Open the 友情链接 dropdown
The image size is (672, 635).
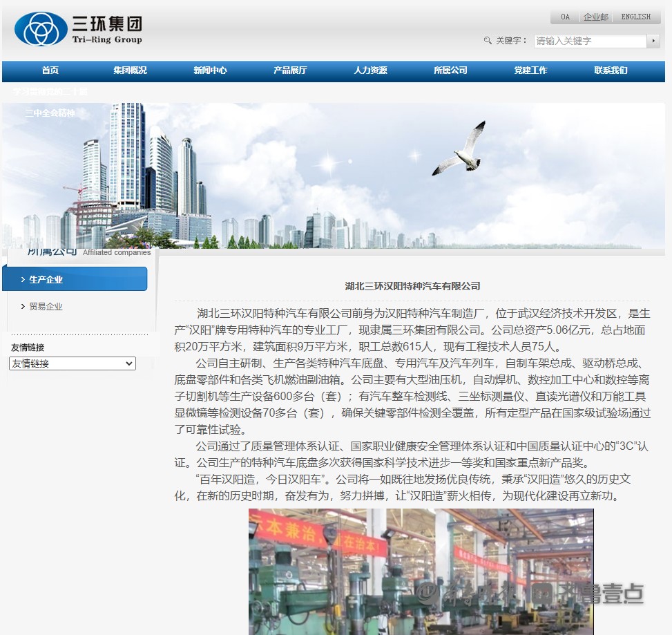pyautogui.click(x=73, y=363)
